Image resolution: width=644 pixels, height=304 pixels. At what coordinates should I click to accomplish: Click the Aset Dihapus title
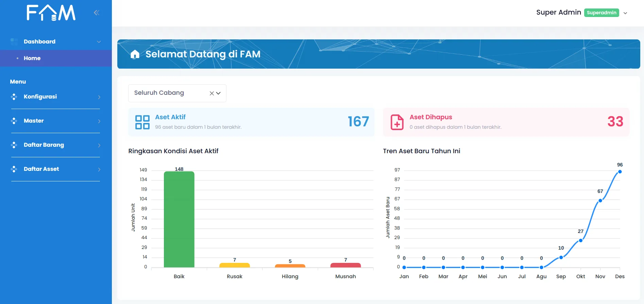(x=431, y=117)
